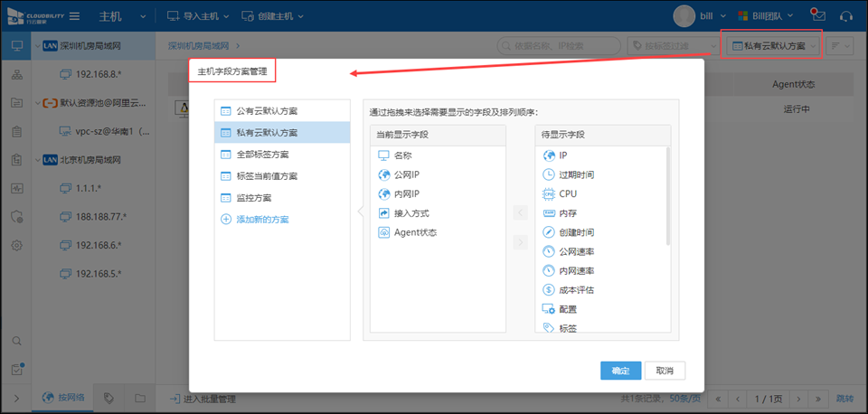This screenshot has width=868, height=414.
Task: Click the 确定 button
Action: pos(620,371)
